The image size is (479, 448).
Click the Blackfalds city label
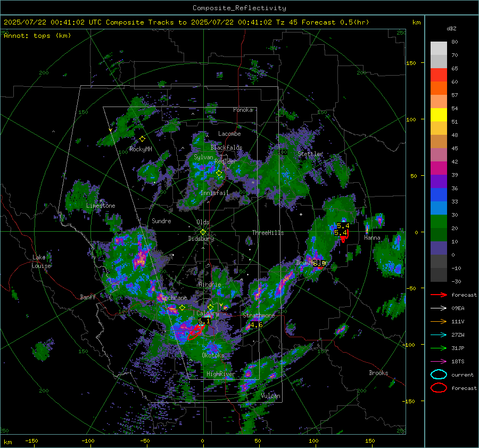pos(226,148)
